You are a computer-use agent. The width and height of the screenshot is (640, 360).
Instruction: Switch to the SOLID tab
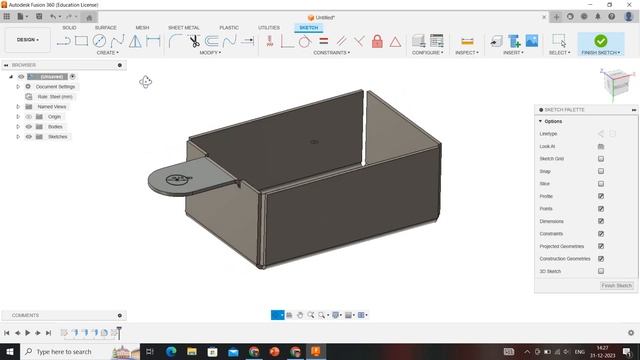tap(69, 27)
